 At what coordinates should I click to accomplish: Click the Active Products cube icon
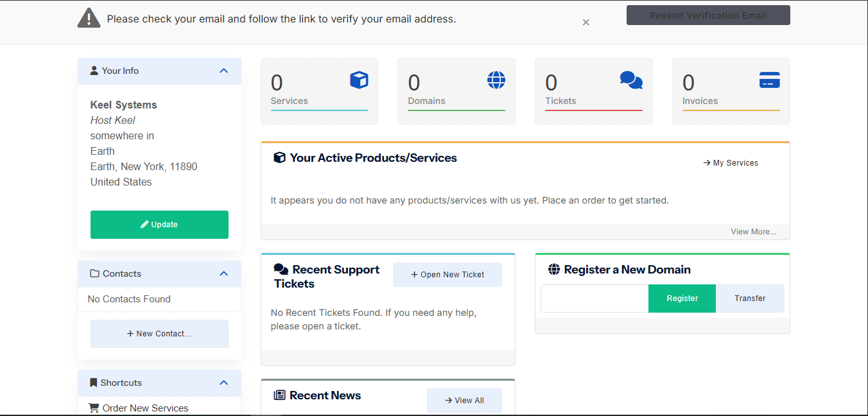coord(279,158)
